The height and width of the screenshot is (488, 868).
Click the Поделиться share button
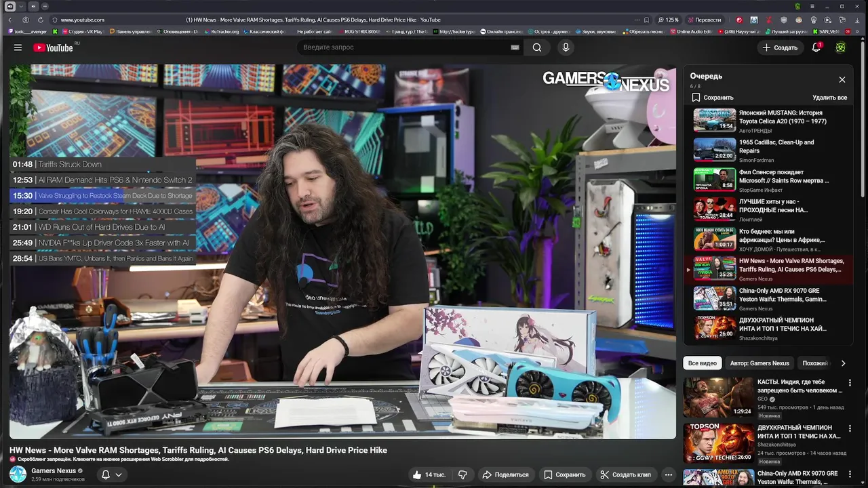coord(505,475)
